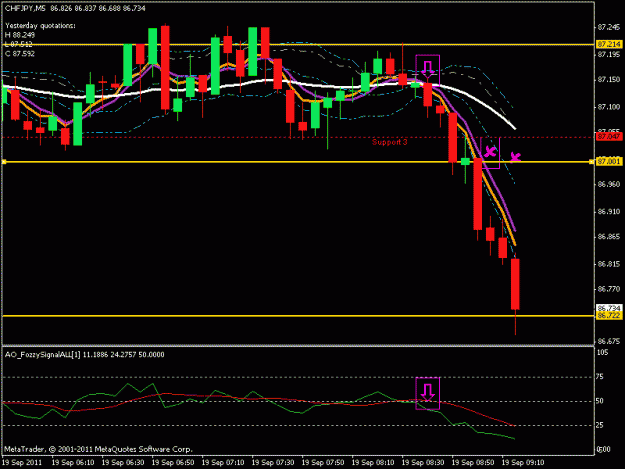The width and height of the screenshot is (625, 469).
Task: Click the current price tag 86.734
Action: (609, 308)
